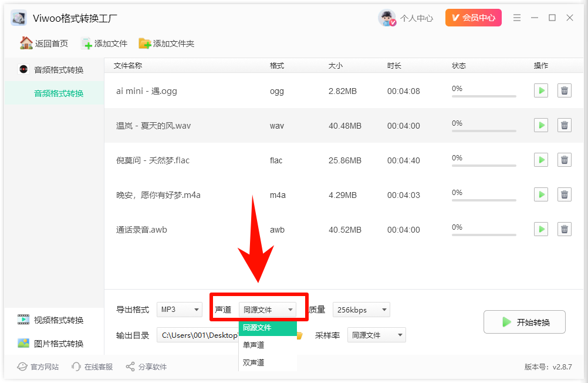This screenshot has height=383, width=588.
Task: Select file name ai mini - 遇.ogg
Action: point(146,91)
